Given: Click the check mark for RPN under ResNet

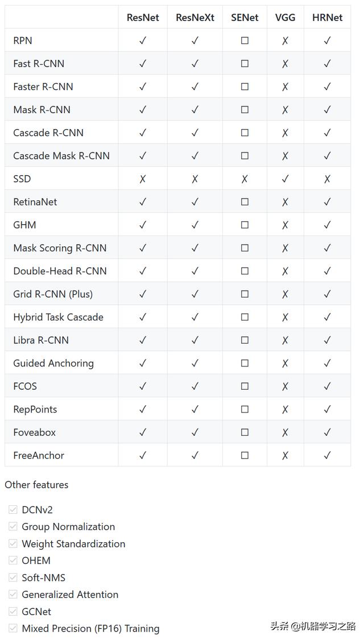Looking at the screenshot, I should (x=143, y=40).
